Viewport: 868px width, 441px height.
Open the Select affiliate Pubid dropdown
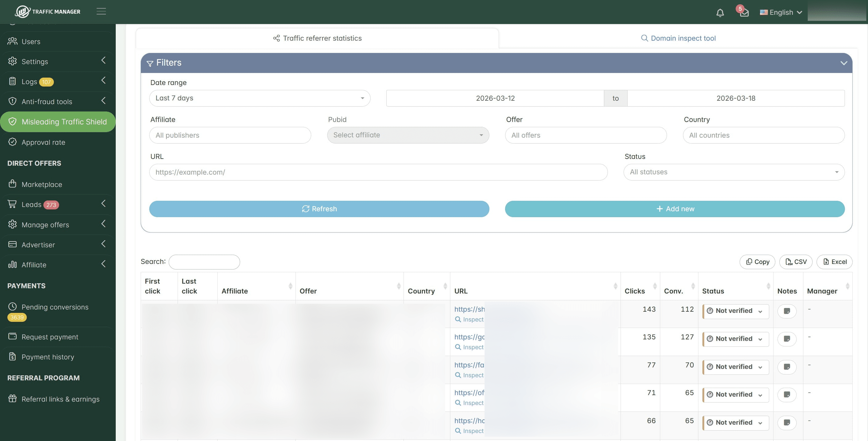pyautogui.click(x=408, y=135)
